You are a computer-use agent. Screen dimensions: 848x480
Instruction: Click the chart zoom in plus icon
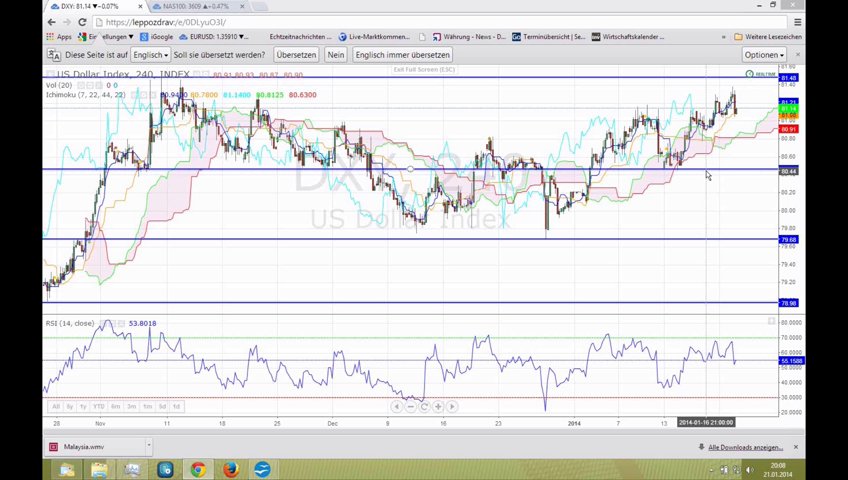pyautogui.click(x=438, y=407)
